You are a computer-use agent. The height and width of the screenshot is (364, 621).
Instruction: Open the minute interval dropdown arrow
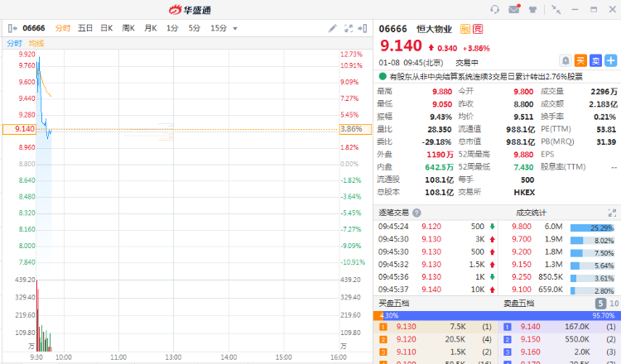[235, 28]
